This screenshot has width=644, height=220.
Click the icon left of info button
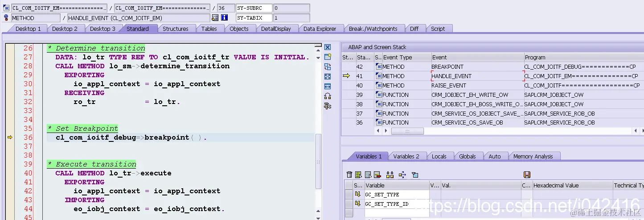pos(215,18)
